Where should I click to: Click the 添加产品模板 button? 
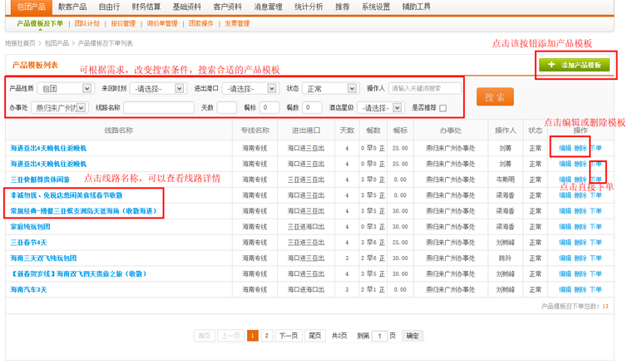[x=574, y=65]
